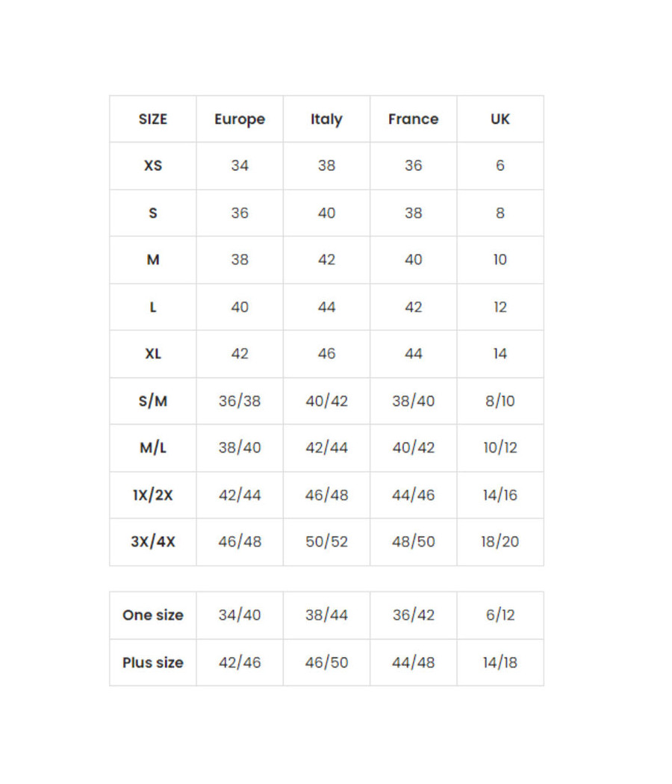Select the XS size row label

153,166
